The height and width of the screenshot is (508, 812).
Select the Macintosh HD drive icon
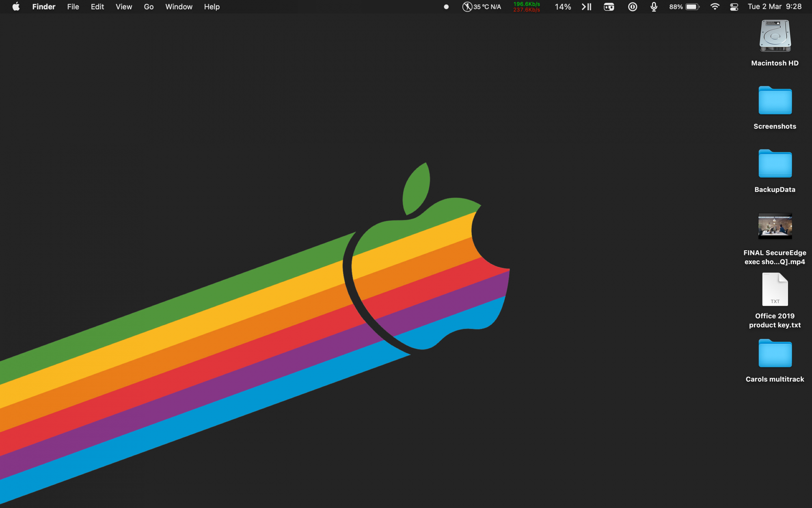[775, 36]
